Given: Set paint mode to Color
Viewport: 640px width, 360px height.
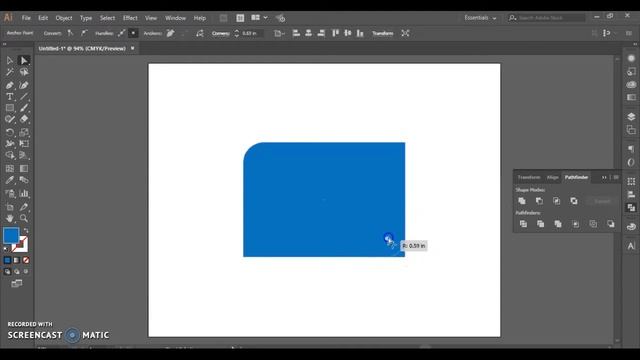Looking at the screenshot, I should (7, 260).
